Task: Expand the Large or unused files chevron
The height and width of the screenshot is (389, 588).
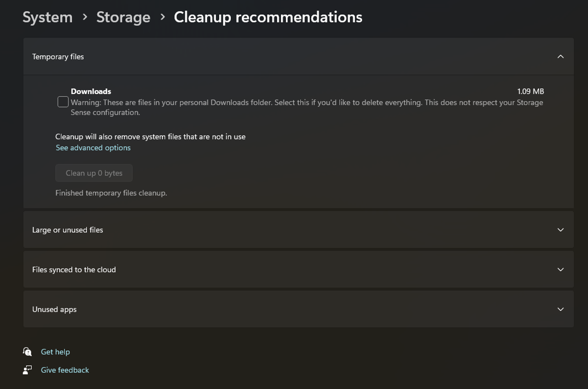Action: (560, 230)
